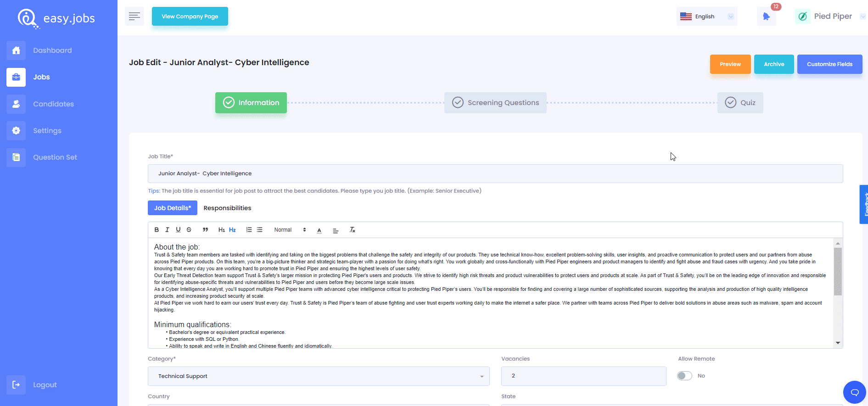
Task: Insert a numbered list
Action: coord(249,230)
